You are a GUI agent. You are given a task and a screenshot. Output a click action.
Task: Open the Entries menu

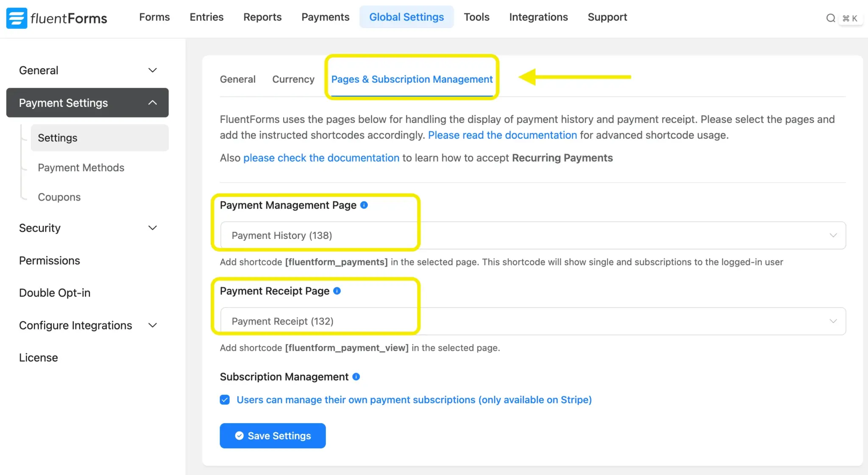[x=206, y=17]
